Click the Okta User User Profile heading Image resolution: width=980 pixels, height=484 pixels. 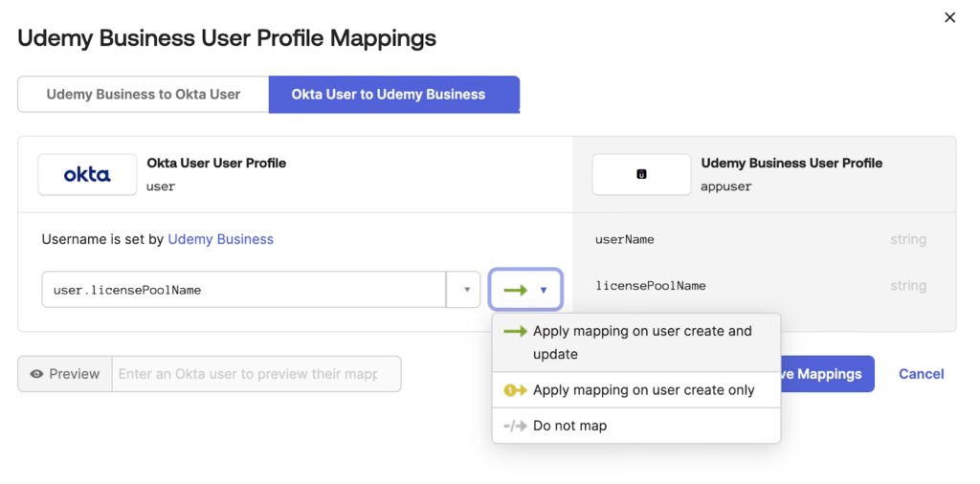point(216,163)
